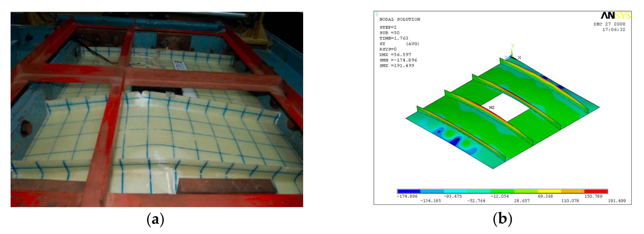Click the ANSYS logo in the plot corner
The image size is (644, 234).
coord(615,16)
